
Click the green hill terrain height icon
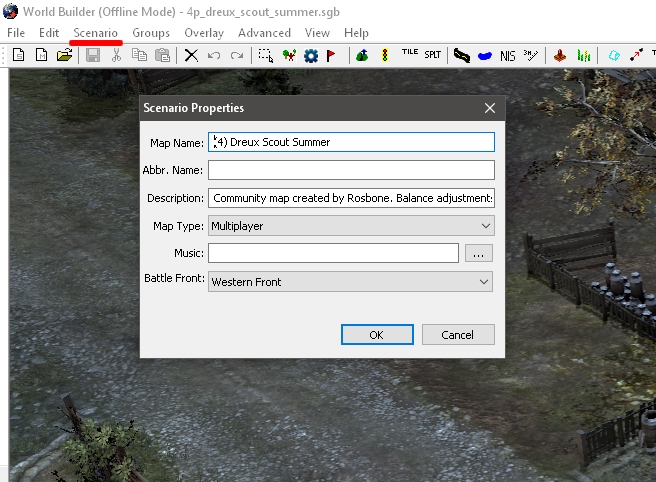coord(362,55)
